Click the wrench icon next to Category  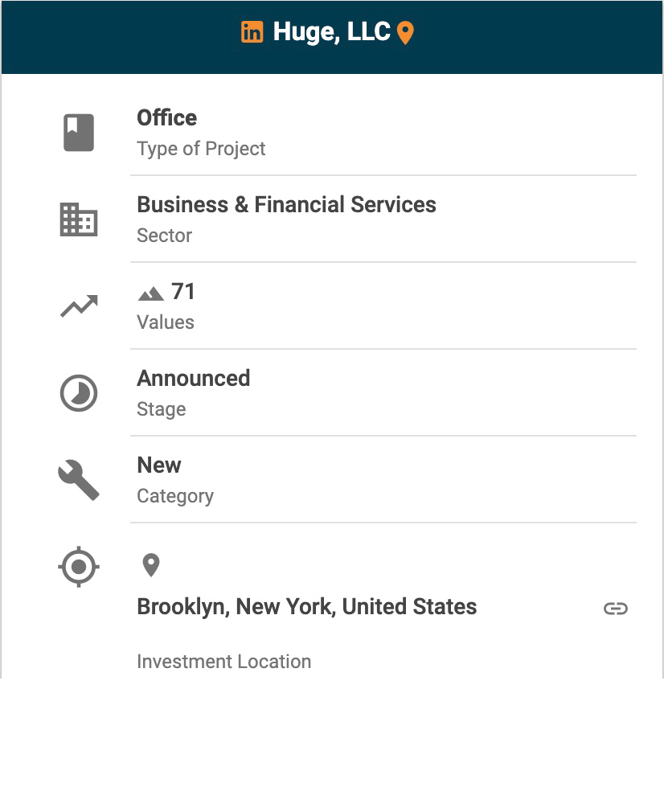pyautogui.click(x=79, y=480)
